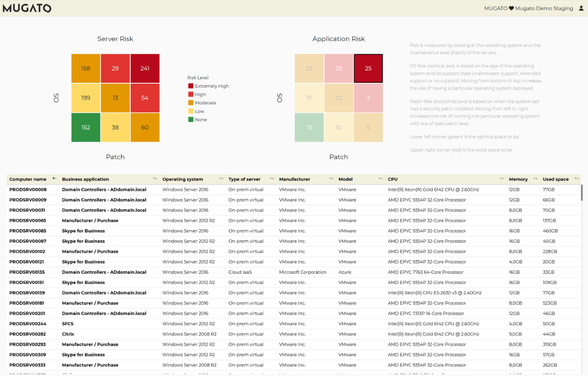Sort by Manufacturer column arrows
This screenshot has height=376, width=588.
pyautogui.click(x=331, y=179)
